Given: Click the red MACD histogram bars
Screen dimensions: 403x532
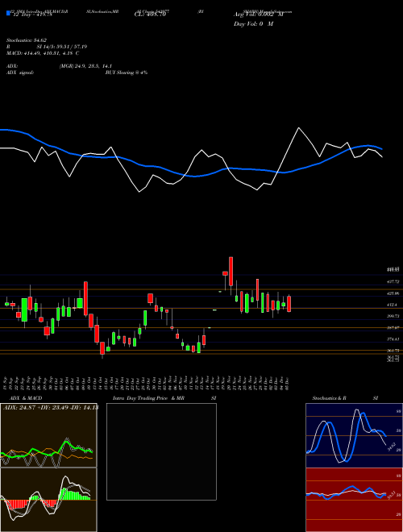Looking at the screenshot, I should tap(16, 504).
